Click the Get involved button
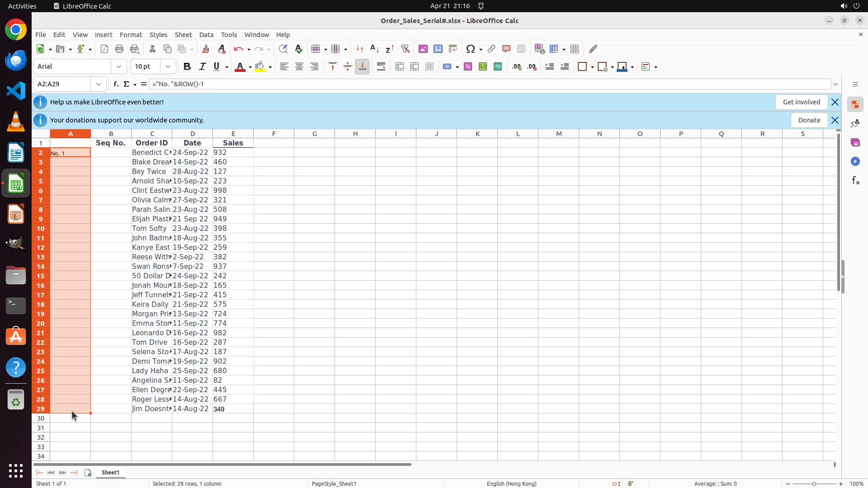This screenshot has height=488, width=868. 801,102
